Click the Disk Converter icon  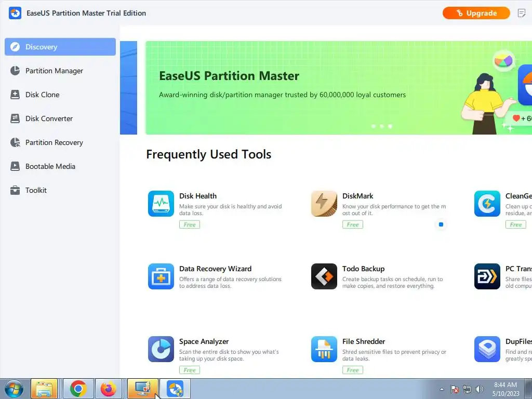(15, 118)
